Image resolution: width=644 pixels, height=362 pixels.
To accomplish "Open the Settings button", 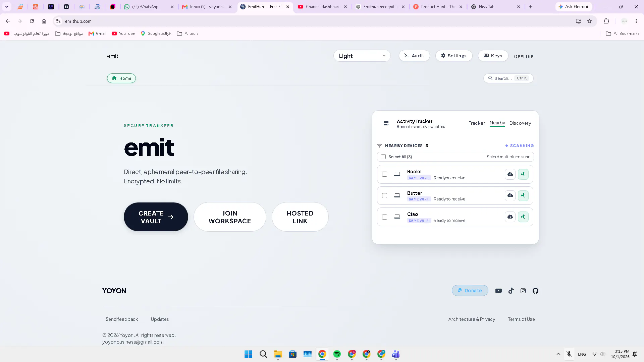I will (454, 56).
